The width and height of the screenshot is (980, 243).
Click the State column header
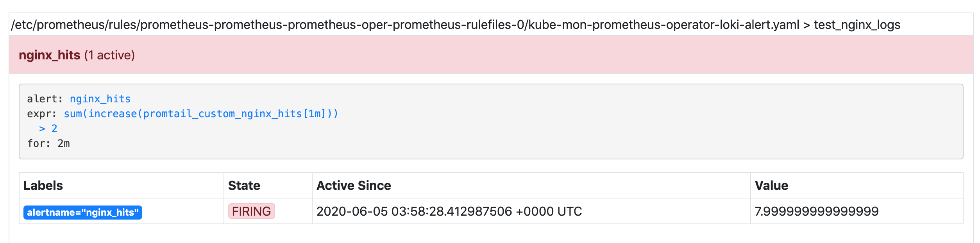pos(244,186)
